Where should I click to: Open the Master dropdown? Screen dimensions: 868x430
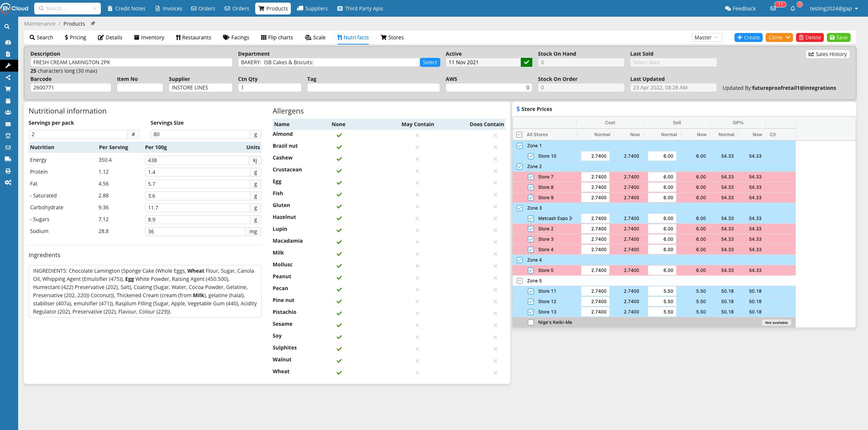coord(707,37)
